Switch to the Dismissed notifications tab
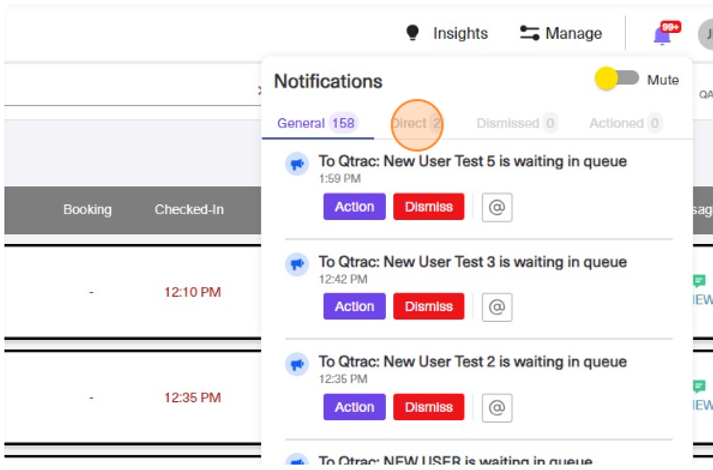Image resolution: width=713 pixels, height=470 pixels. 517,123
